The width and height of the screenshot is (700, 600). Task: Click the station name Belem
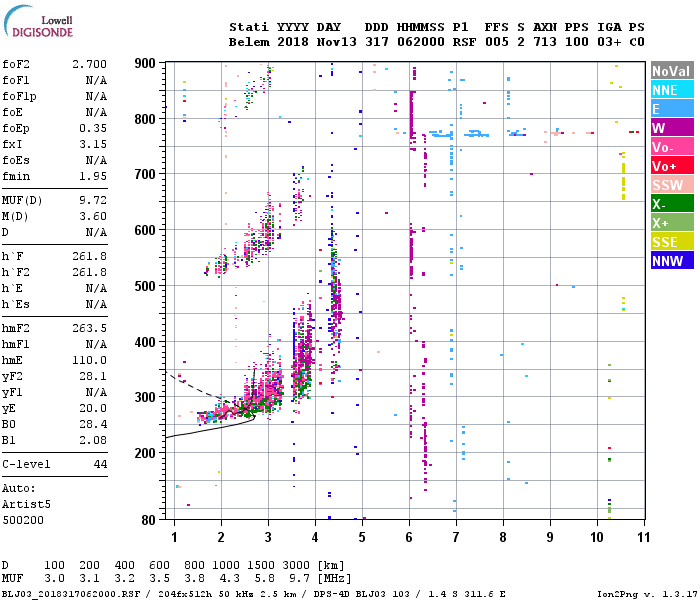[x=249, y=42]
